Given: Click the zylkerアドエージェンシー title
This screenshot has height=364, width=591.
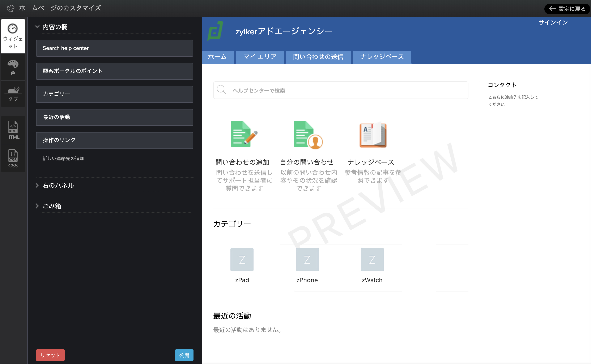Looking at the screenshot, I should pos(284,31).
